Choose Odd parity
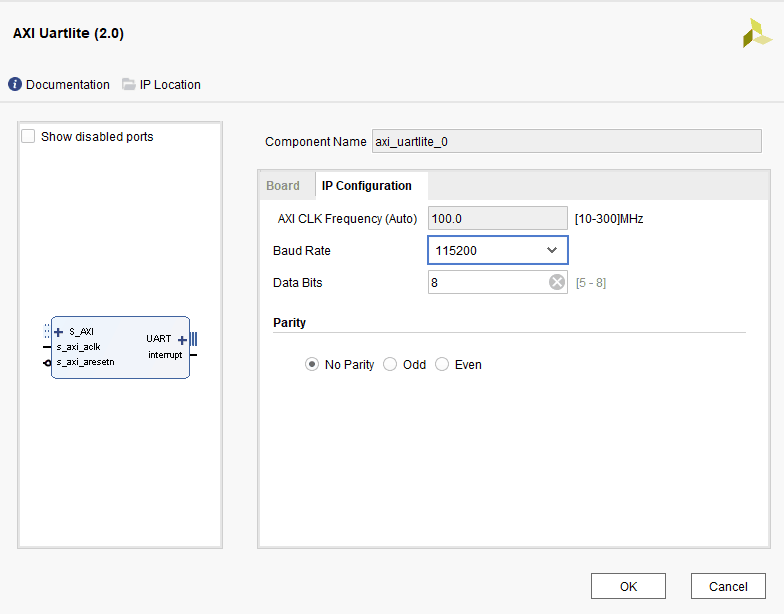 (390, 365)
